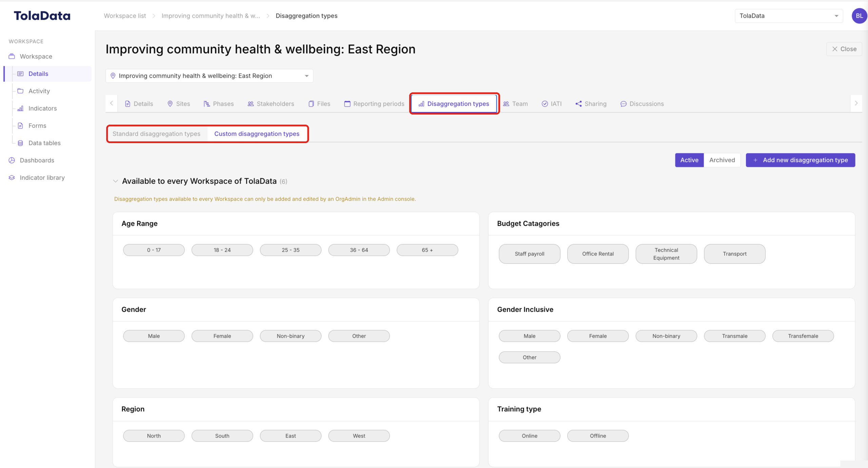Select the Disaggregation types tab
The image size is (868, 468).
pyautogui.click(x=454, y=104)
